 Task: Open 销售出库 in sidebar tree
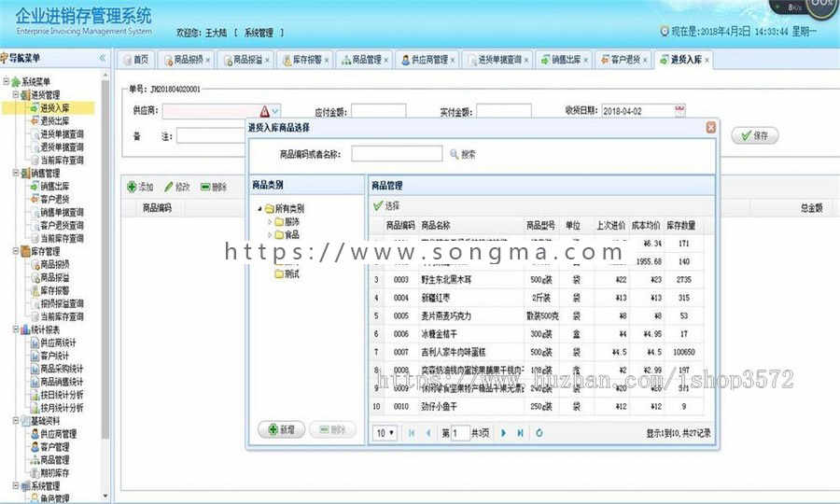click(x=54, y=187)
